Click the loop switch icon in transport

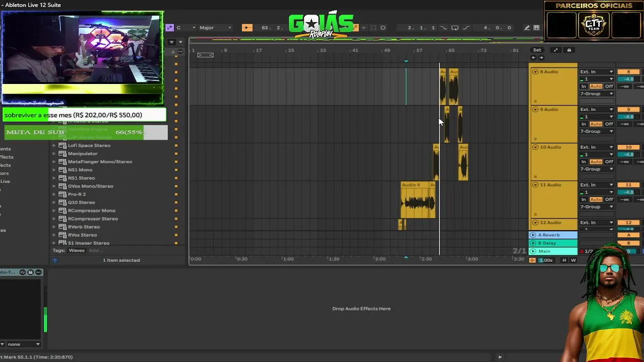pyautogui.click(x=454, y=28)
